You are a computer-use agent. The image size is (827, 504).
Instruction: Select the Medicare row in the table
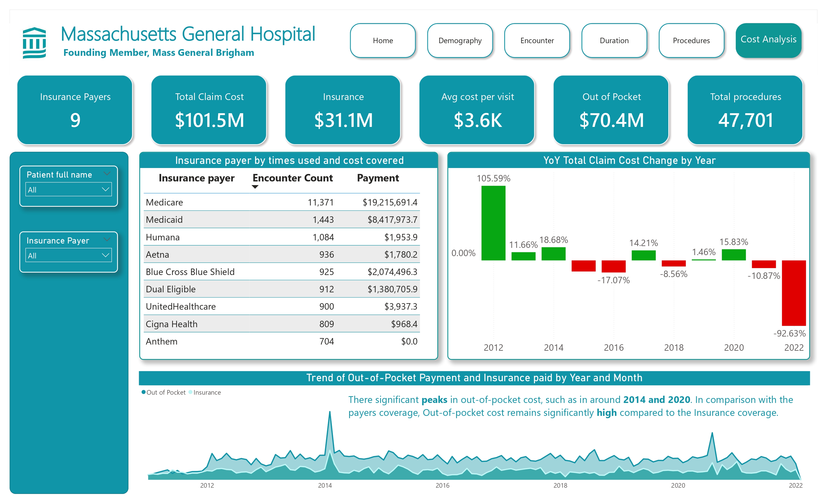pyautogui.click(x=282, y=202)
